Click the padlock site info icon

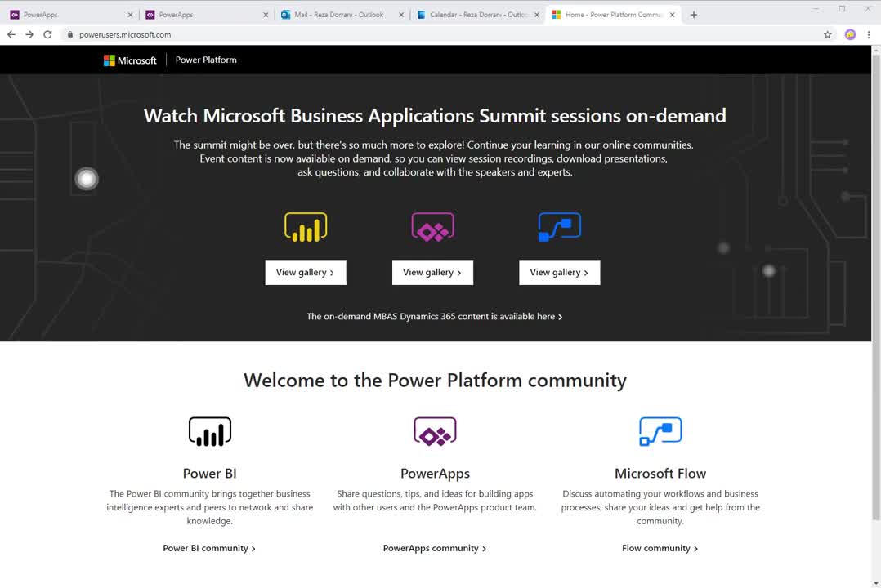pos(69,35)
